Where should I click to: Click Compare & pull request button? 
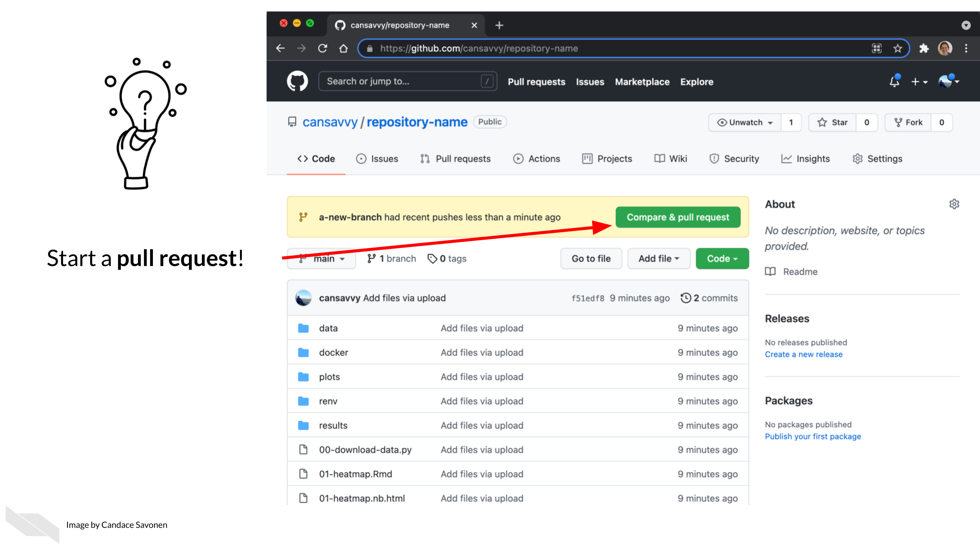pyautogui.click(x=678, y=217)
